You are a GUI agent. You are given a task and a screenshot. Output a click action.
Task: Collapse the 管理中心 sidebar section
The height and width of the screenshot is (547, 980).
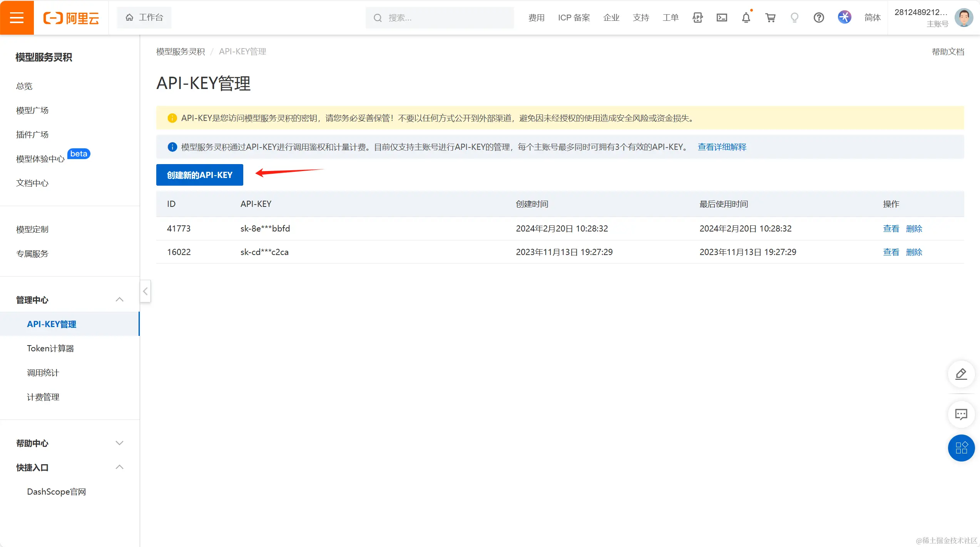pyautogui.click(x=119, y=300)
